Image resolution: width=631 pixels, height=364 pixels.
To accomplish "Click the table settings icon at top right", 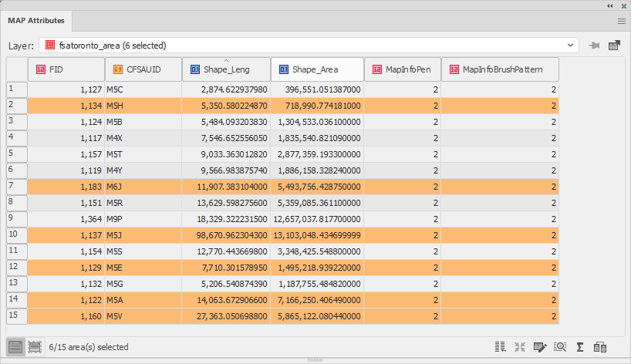I will click(x=614, y=45).
